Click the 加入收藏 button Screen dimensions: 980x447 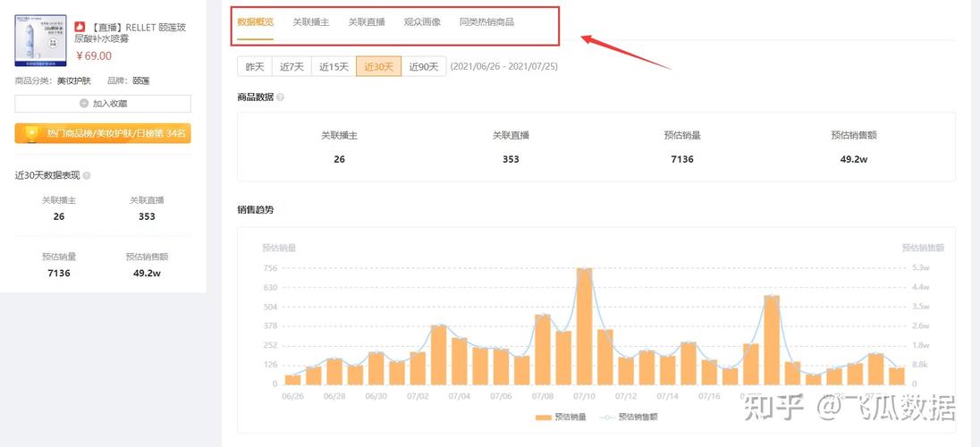point(103,104)
